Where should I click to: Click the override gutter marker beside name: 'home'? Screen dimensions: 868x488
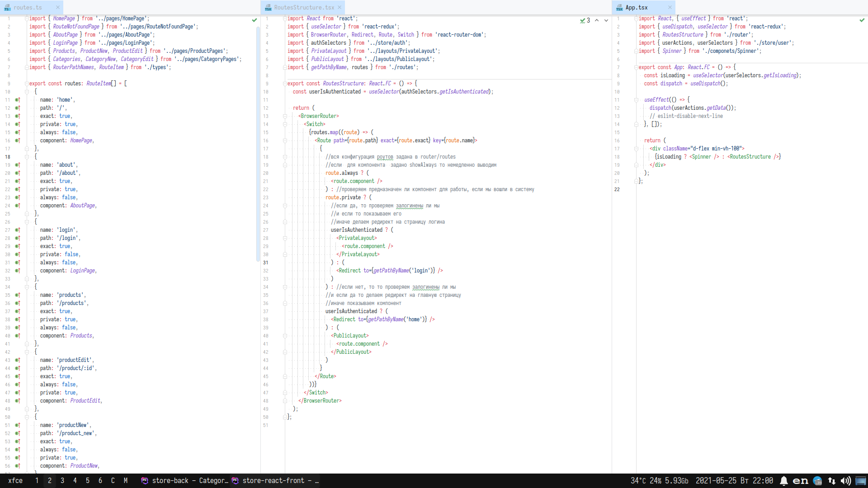(17, 100)
